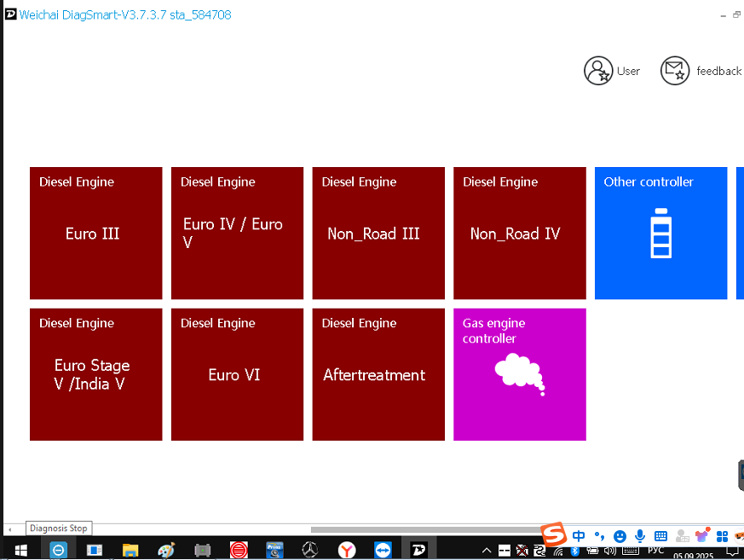The width and height of the screenshot is (744, 560).
Task: Click the horizontal scrollbar left arrow
Action: point(10,529)
